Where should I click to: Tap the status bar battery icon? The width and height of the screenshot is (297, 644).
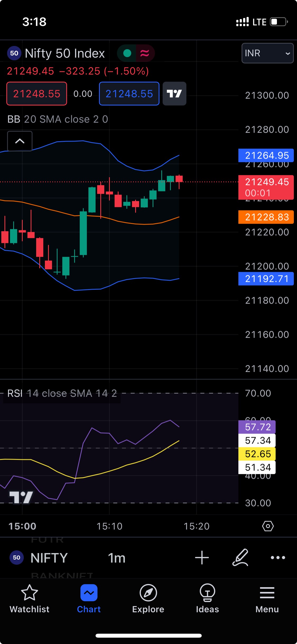tap(279, 22)
